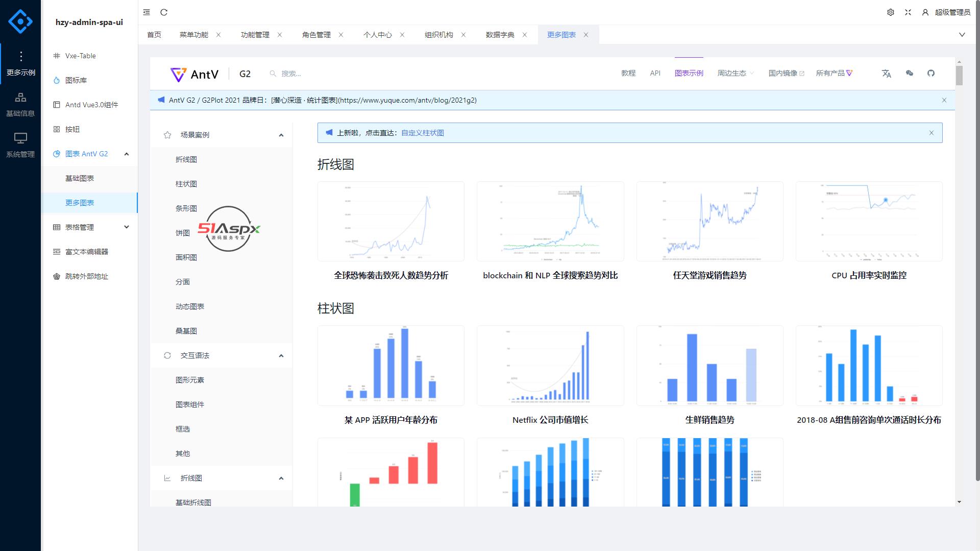980x551 pixels.
Task: Close the 角色管理 tab
Action: pyautogui.click(x=341, y=35)
